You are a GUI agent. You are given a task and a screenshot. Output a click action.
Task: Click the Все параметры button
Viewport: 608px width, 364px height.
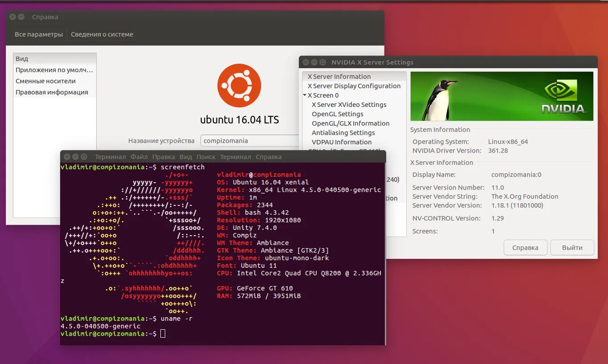pos(39,34)
